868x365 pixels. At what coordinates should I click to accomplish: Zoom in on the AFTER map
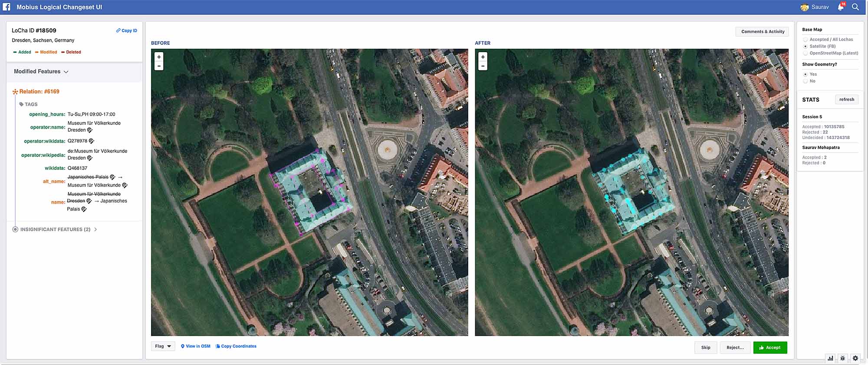click(x=483, y=57)
